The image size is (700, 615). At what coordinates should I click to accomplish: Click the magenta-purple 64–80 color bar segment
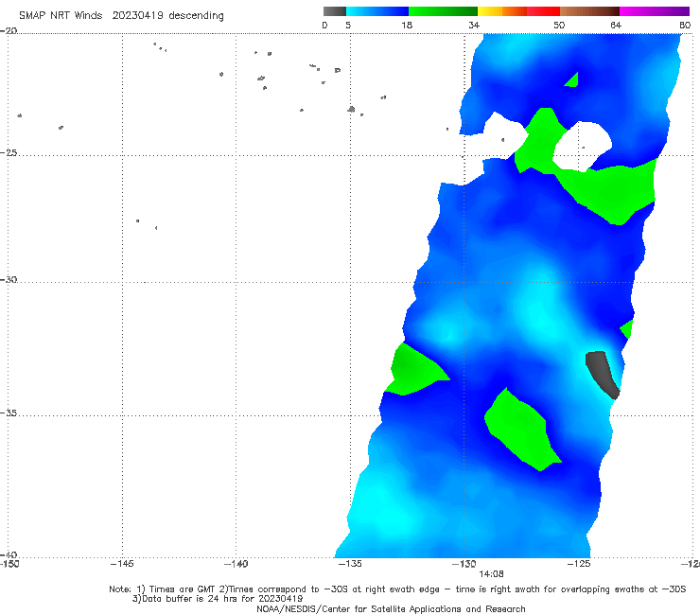coord(655,11)
